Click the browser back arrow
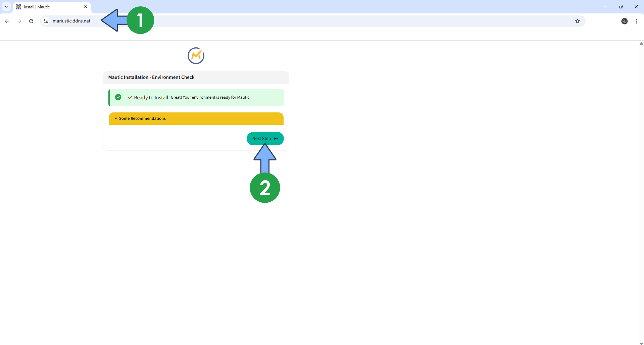This screenshot has height=345, width=644. click(7, 21)
